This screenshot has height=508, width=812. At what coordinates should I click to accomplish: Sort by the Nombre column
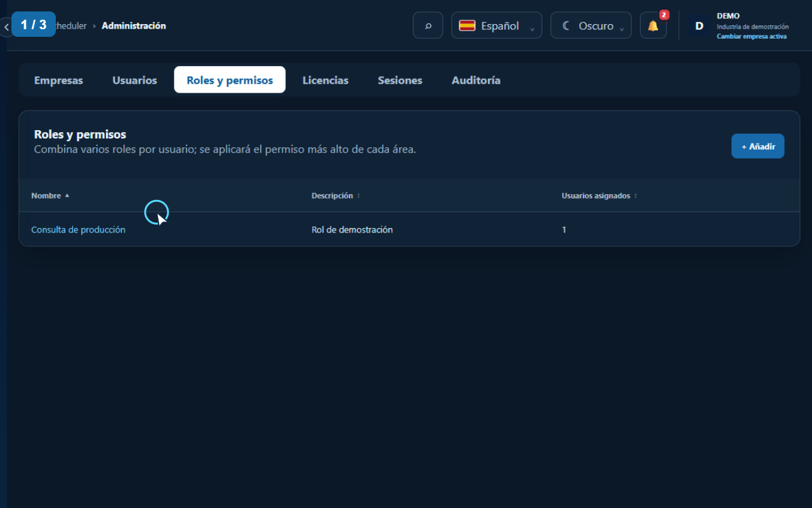(x=50, y=196)
